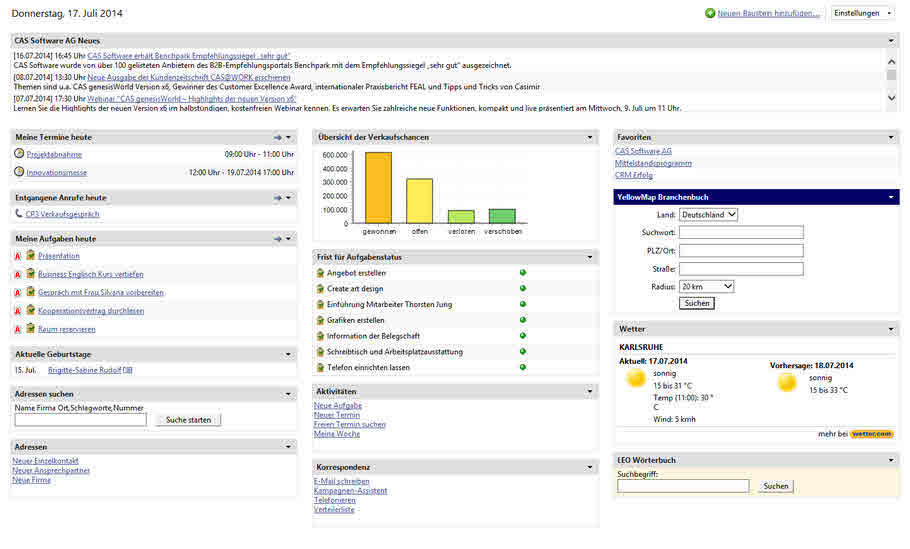Click the phone icon next to CP3 Verkaufsgespräch

[19, 213]
